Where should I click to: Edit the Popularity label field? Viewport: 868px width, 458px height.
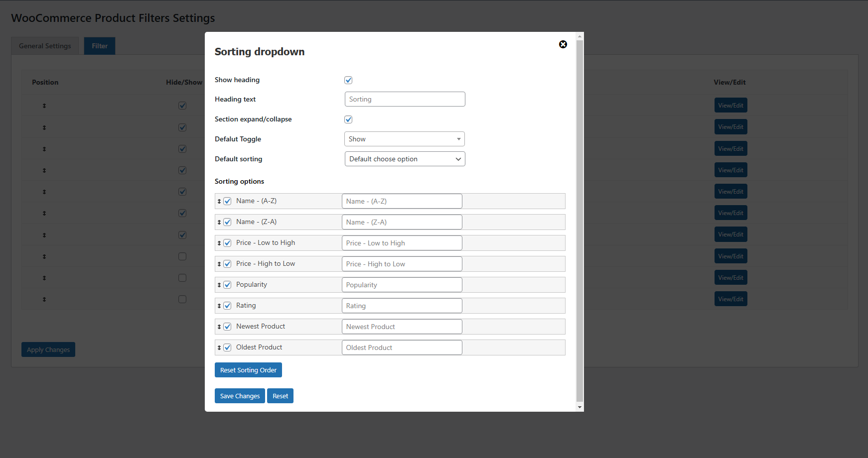coord(402,285)
